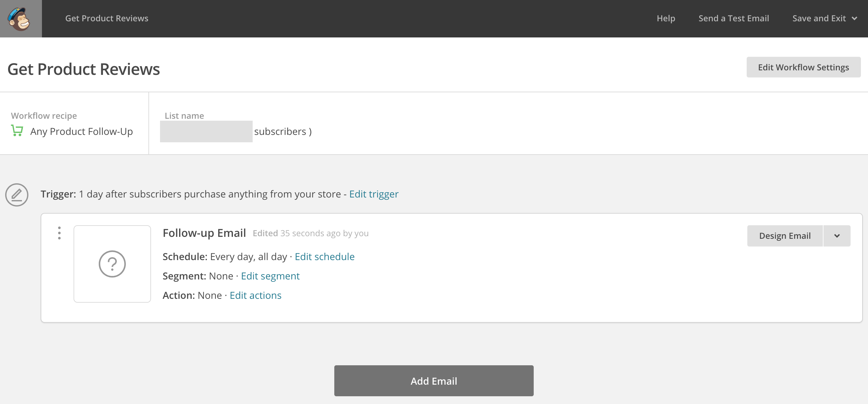Click the Edit Workflow Settings button icon area
The height and width of the screenshot is (404, 868).
pyautogui.click(x=804, y=67)
